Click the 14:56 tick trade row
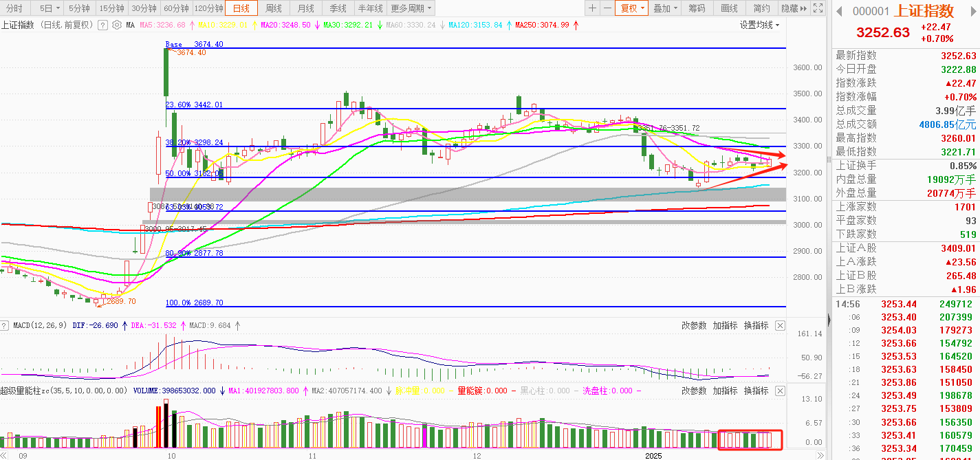 point(906,304)
